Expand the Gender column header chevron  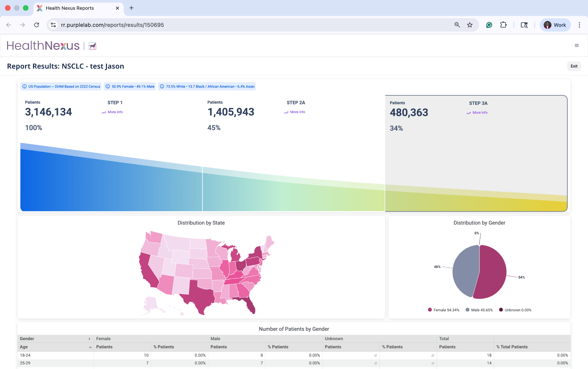89,339
